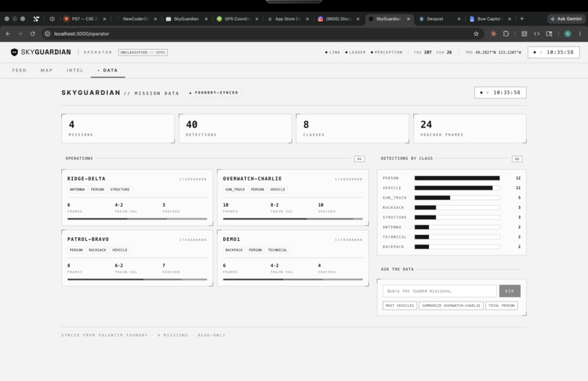
Task: Click the POS coordinates readout
Action: click(493, 53)
